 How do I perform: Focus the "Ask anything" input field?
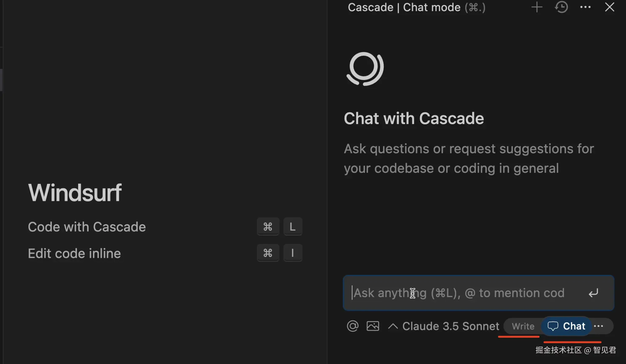click(465, 293)
